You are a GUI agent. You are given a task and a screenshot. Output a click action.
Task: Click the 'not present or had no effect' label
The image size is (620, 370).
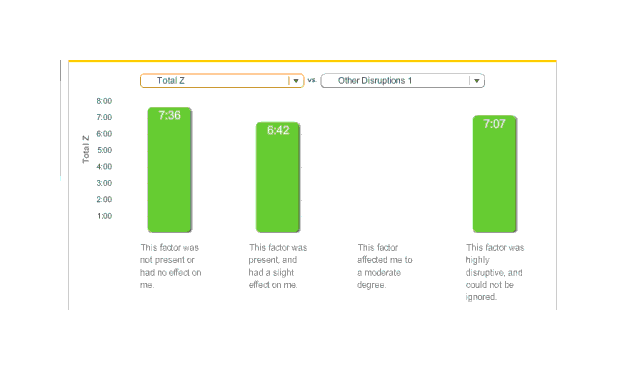tap(170, 266)
